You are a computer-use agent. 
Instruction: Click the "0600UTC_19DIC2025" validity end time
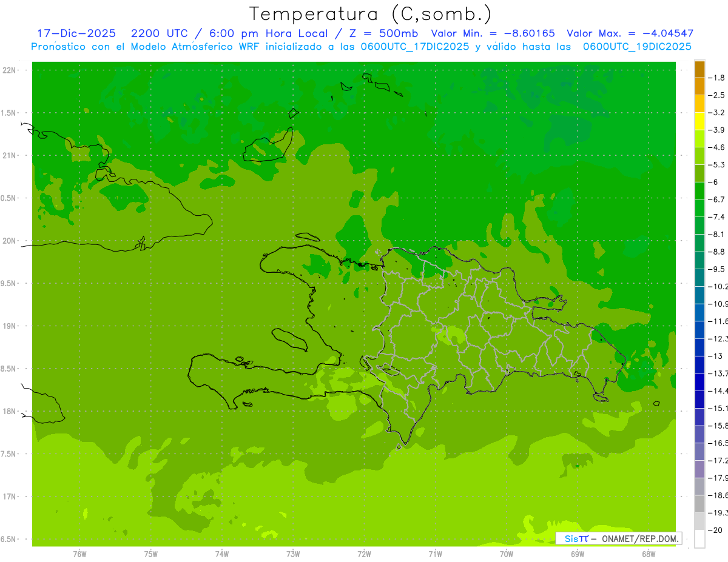[x=637, y=47]
